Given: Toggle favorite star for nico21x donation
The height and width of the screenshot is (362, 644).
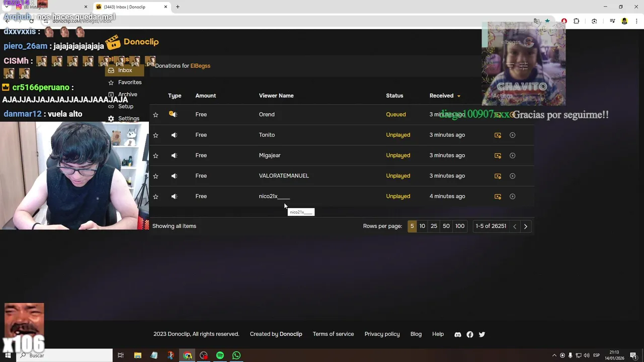Looking at the screenshot, I should pos(155,197).
